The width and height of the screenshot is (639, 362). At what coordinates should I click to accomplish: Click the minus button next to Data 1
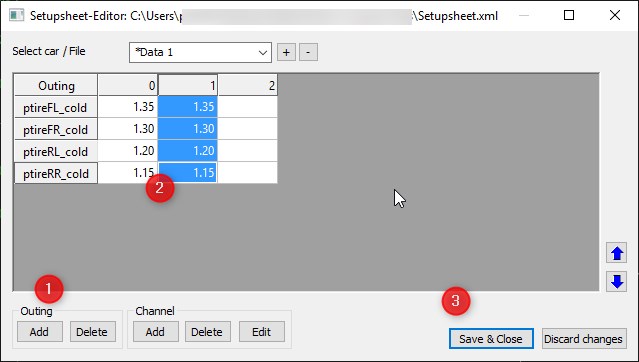pyautogui.click(x=308, y=52)
